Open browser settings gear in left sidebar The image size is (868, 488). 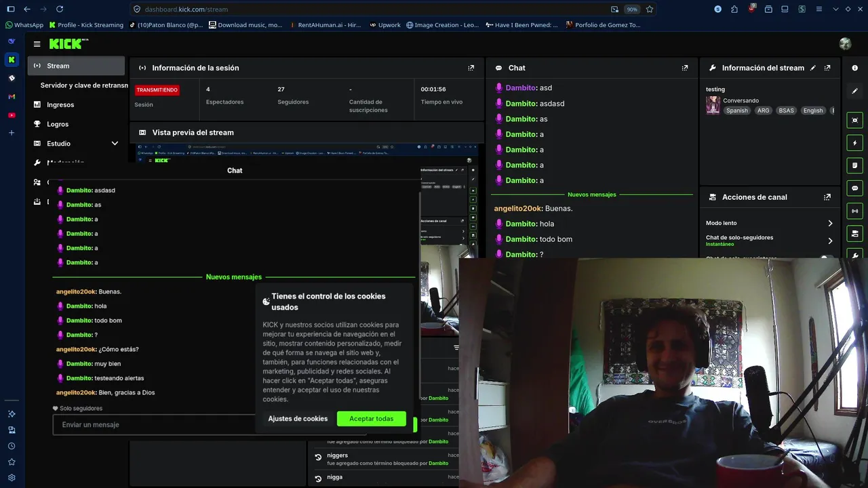pyautogui.click(x=12, y=478)
